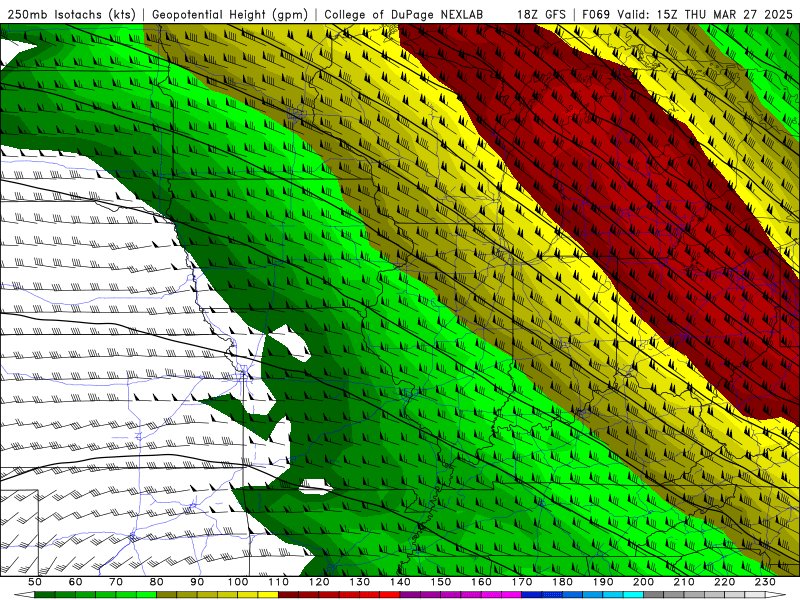
Task: Click the '150' label on color scale
Action: (x=441, y=582)
